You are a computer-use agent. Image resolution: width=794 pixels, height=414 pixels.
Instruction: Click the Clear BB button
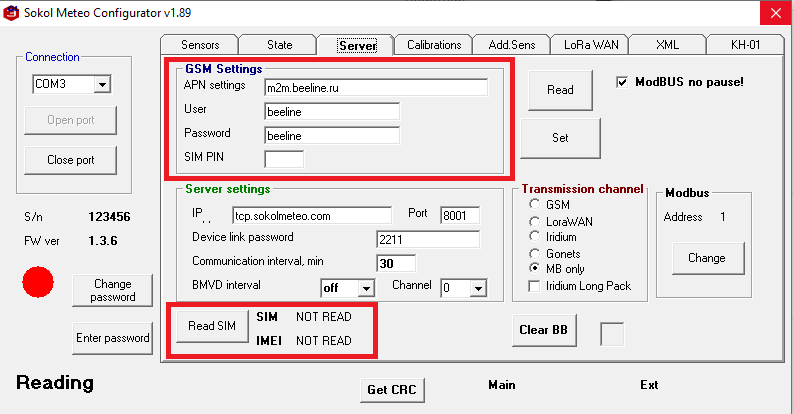pyautogui.click(x=544, y=330)
